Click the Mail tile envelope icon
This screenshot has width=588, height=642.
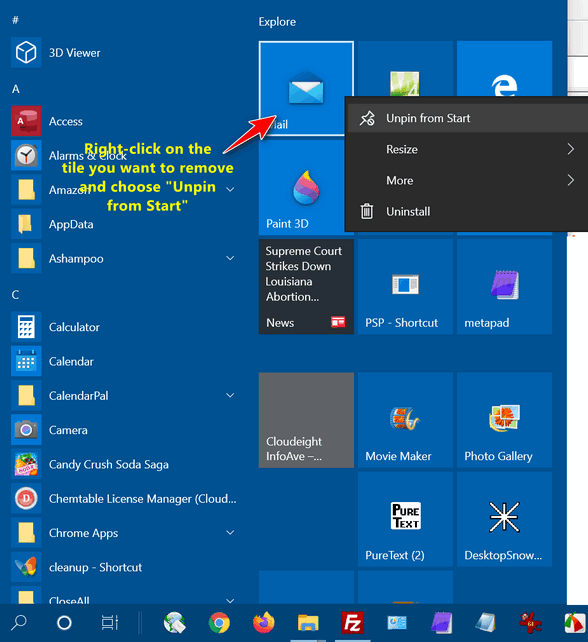306,87
